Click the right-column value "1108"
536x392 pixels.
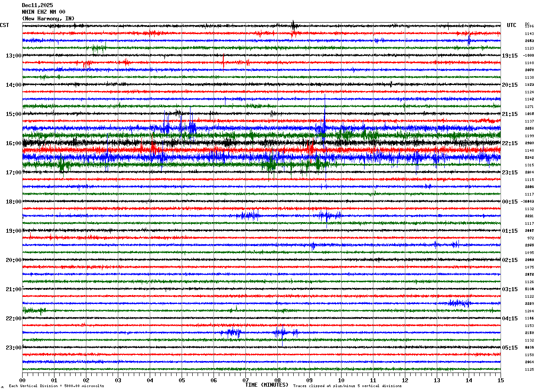[x=529, y=63]
